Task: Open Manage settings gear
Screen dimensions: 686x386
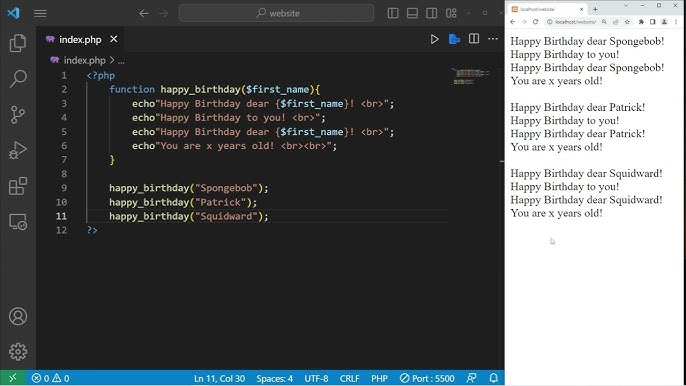Action: [18, 351]
